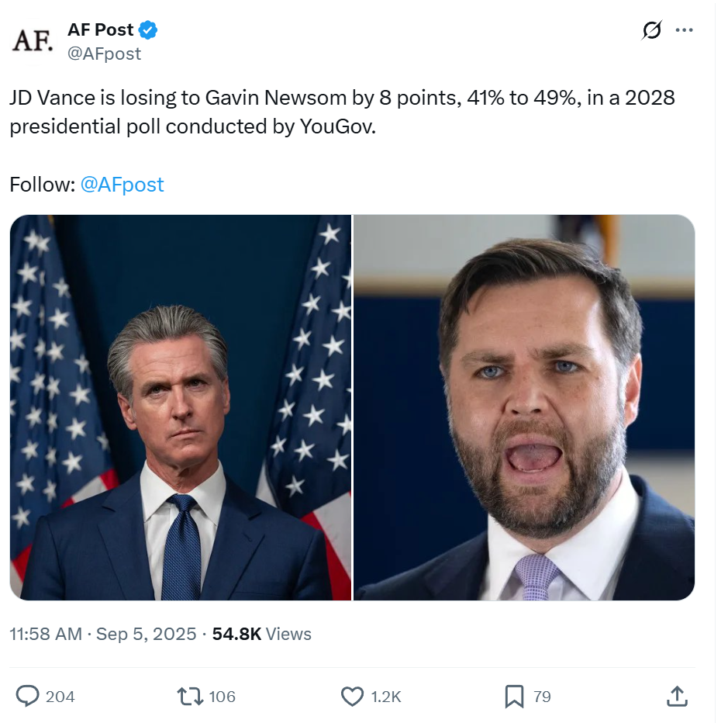
Task: Open the left photo with flags
Action: 181,407
